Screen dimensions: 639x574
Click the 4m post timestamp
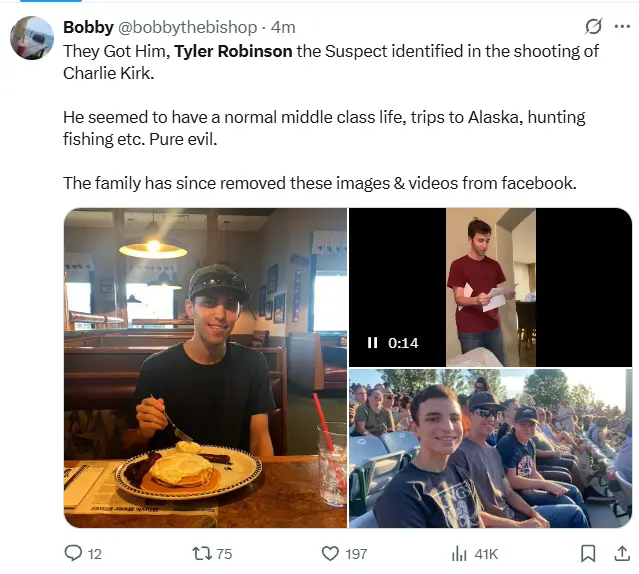tap(283, 27)
